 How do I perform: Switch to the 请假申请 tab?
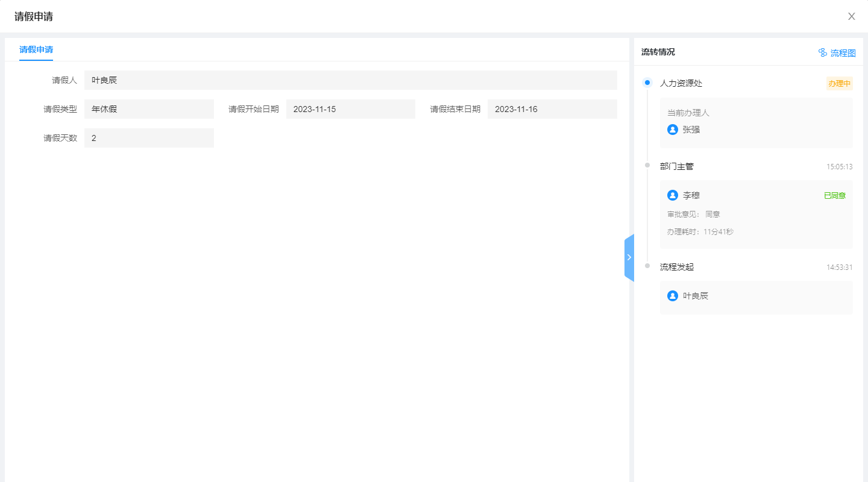coord(36,49)
